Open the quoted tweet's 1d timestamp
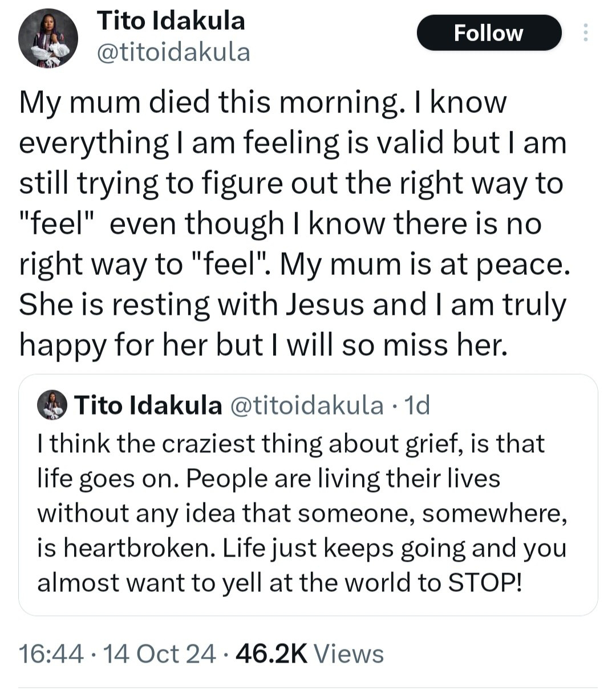This screenshot has height=690, width=616. click(x=417, y=405)
